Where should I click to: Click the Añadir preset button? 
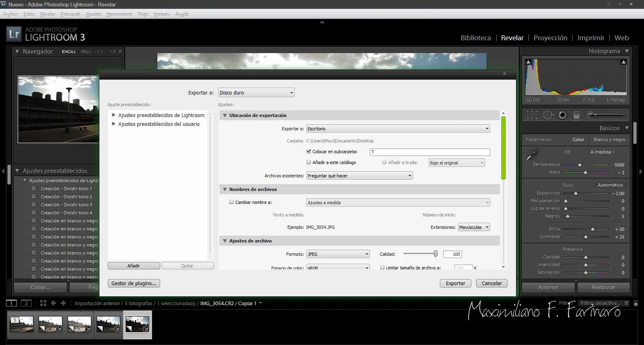134,266
